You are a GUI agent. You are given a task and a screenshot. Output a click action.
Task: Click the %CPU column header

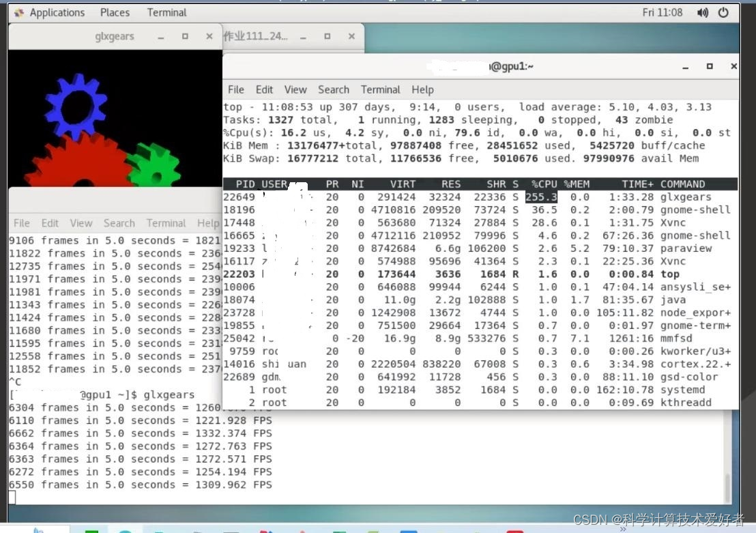pyautogui.click(x=544, y=184)
